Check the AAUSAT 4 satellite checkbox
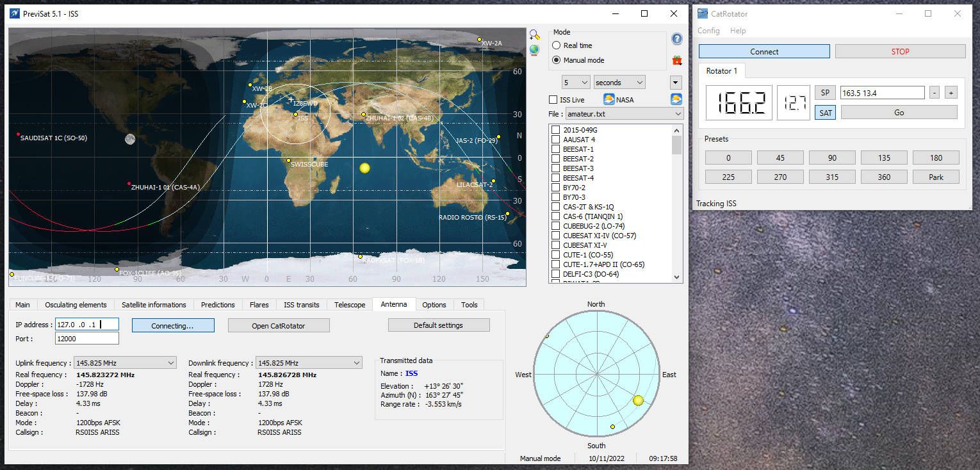The width and height of the screenshot is (980, 470). [556, 140]
